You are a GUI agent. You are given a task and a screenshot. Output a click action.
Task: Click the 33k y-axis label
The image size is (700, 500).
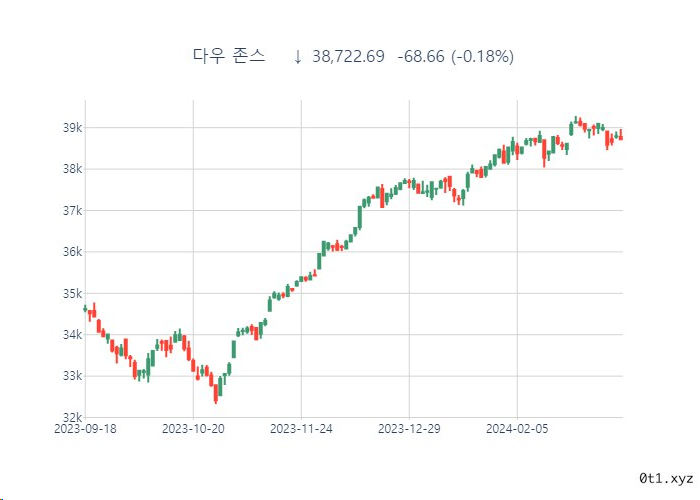pos(72,376)
